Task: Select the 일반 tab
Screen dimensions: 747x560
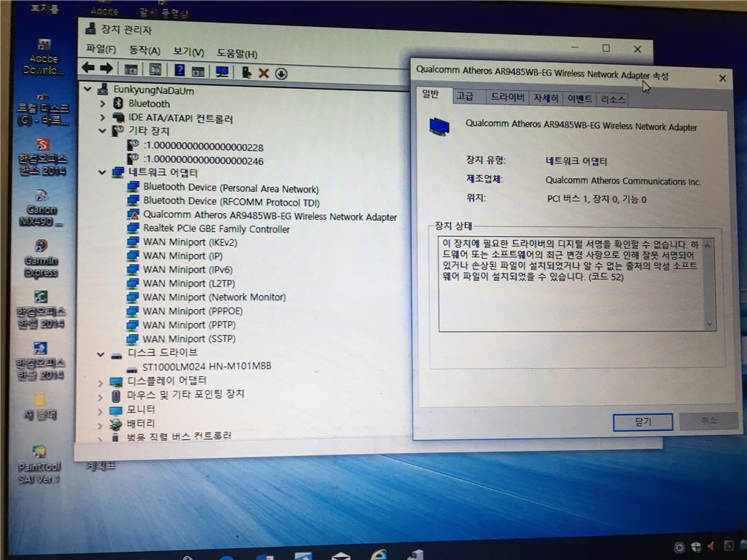Action: pos(430,94)
